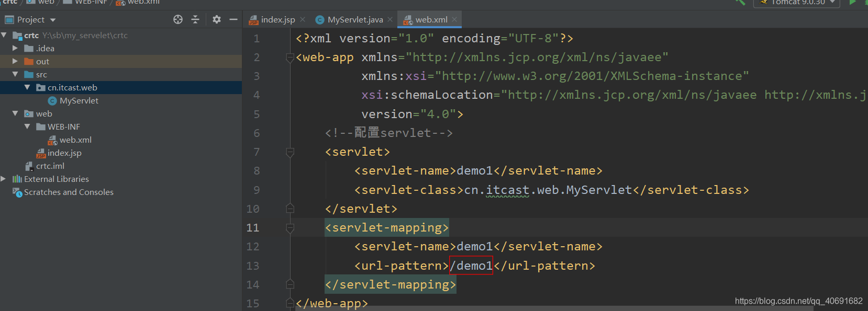Click fold end marker at line 10
The width and height of the screenshot is (868, 311).
[x=290, y=209]
